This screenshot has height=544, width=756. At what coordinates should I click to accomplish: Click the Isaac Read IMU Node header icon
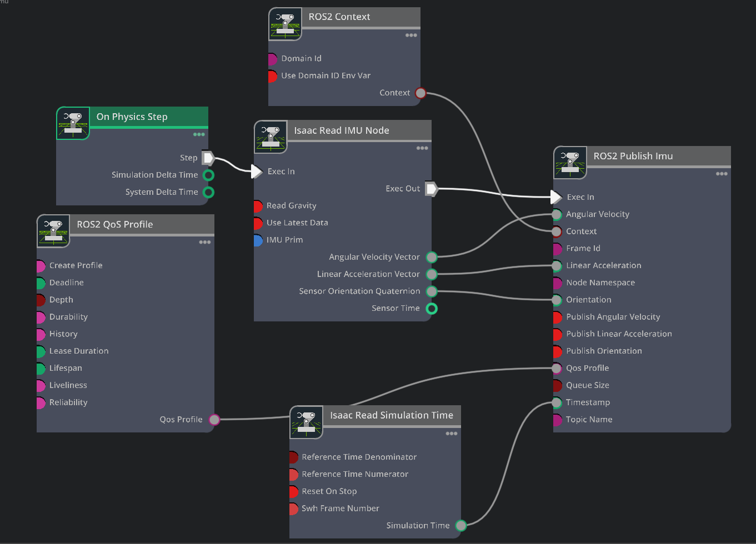pos(271,137)
